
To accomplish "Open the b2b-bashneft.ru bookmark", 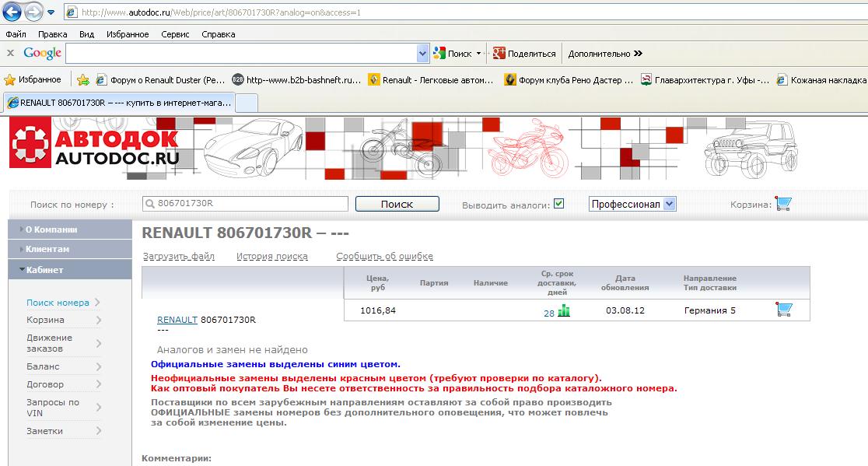I will click(x=296, y=79).
